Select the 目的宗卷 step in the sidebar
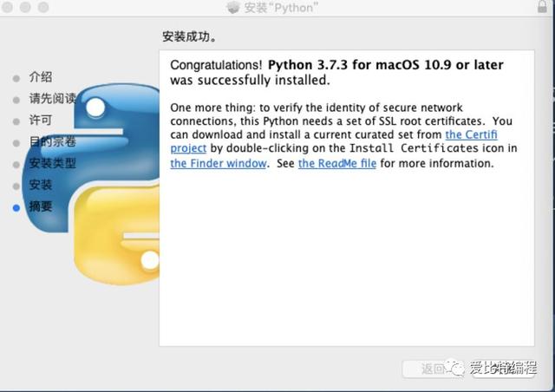Screen dimensions: 555x392 pos(52,141)
